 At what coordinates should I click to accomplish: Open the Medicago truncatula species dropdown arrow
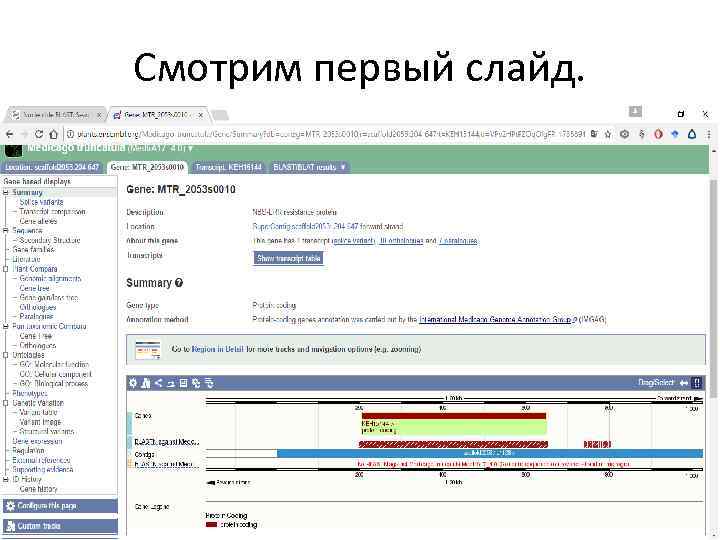point(190,148)
